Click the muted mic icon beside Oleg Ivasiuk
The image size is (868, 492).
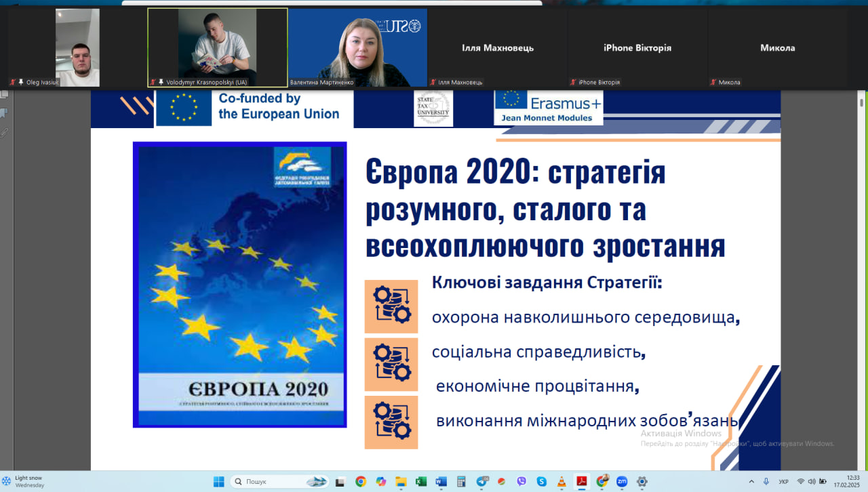[x=13, y=82]
